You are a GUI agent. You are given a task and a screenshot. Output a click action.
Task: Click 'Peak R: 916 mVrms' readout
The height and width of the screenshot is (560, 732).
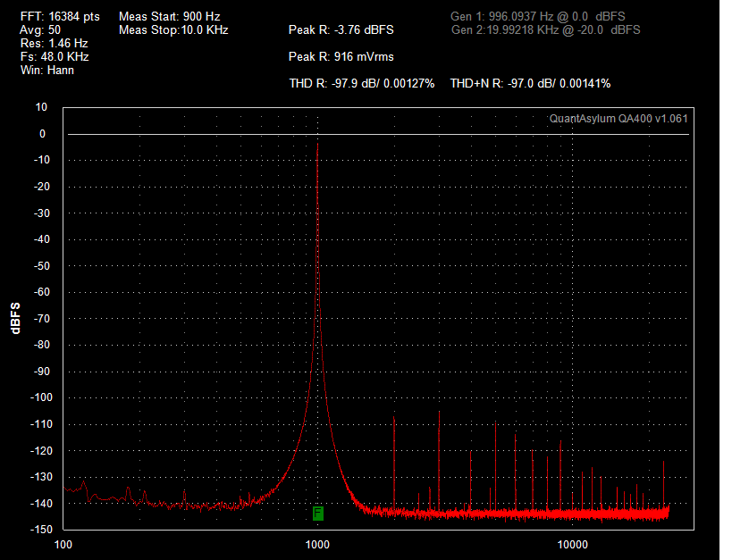click(341, 57)
